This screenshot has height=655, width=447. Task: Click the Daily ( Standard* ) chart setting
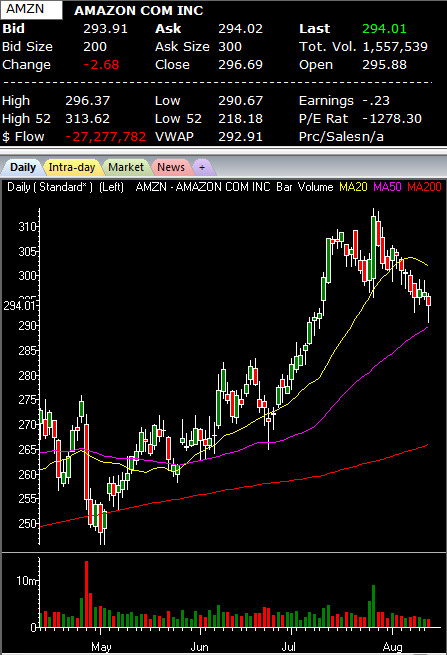(50, 187)
